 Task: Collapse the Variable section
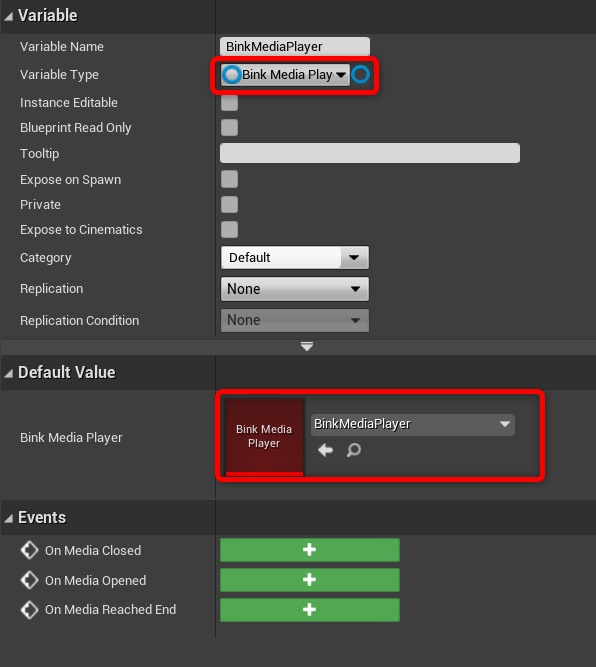pos(9,16)
